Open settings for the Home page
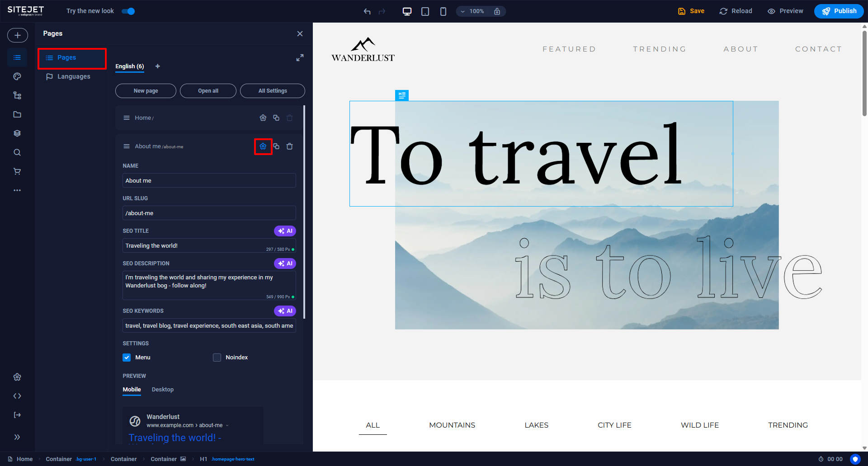Viewport: 868px width, 466px height. (x=263, y=118)
